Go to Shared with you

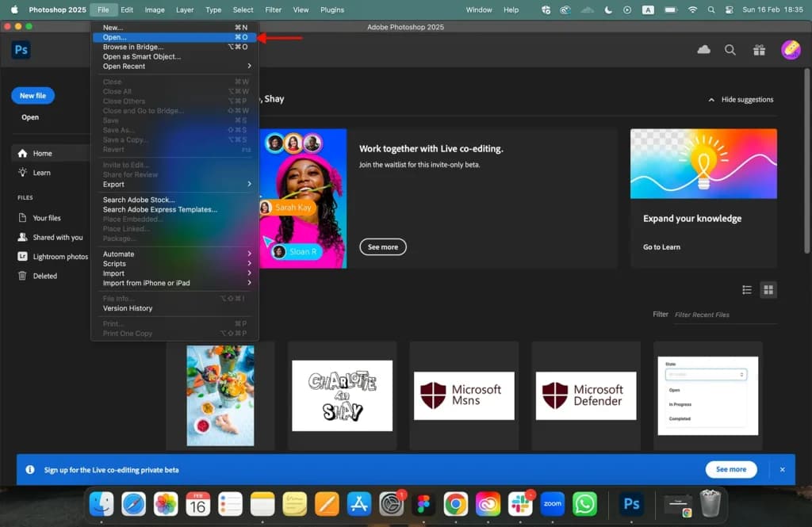[x=50, y=237]
